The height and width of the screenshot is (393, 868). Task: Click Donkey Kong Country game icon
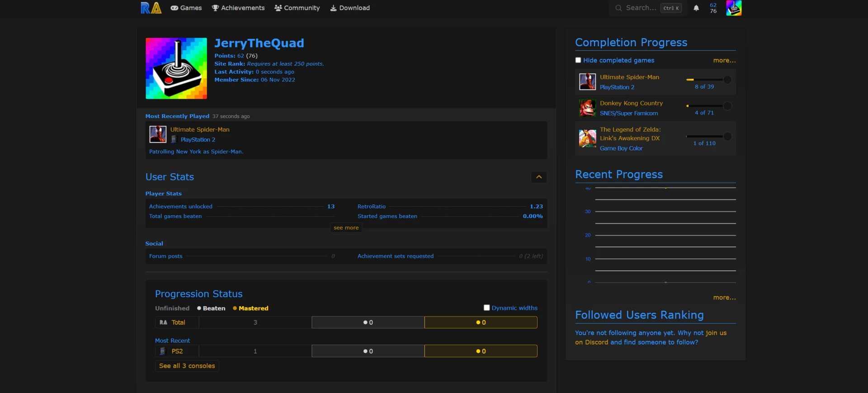pos(587,108)
